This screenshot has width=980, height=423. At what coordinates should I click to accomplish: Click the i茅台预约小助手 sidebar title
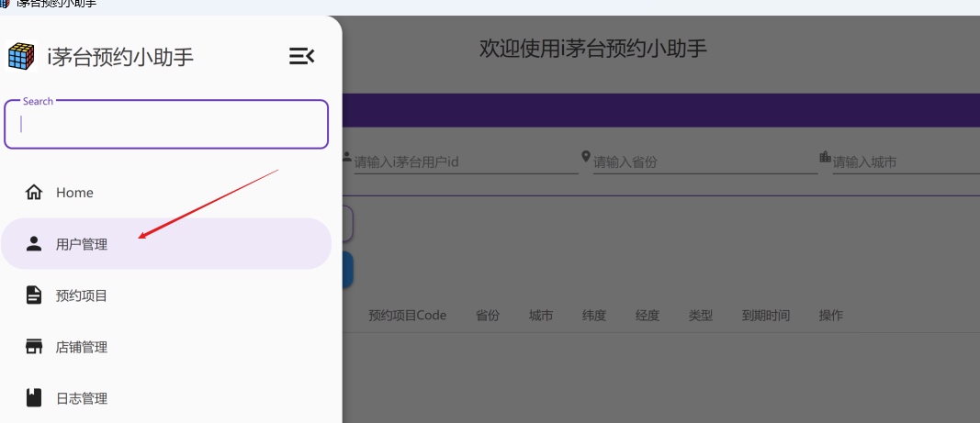tap(120, 57)
